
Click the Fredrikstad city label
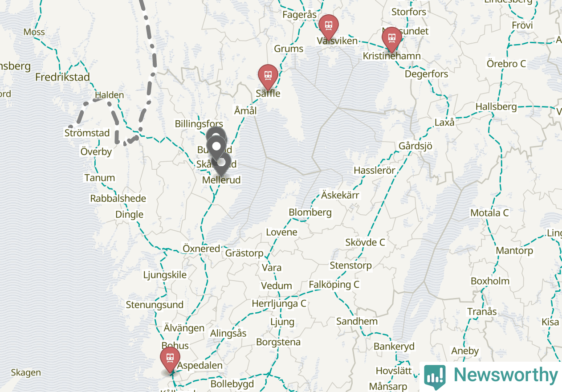click(x=63, y=77)
